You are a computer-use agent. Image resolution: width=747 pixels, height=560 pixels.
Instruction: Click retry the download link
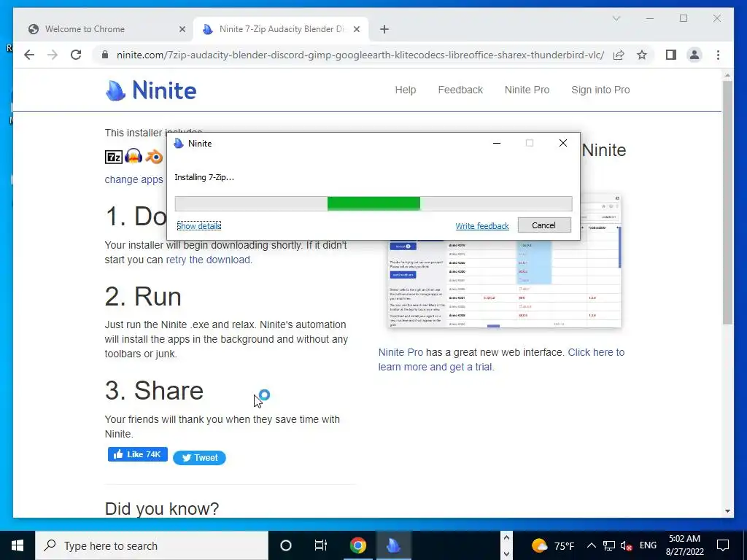(208, 260)
